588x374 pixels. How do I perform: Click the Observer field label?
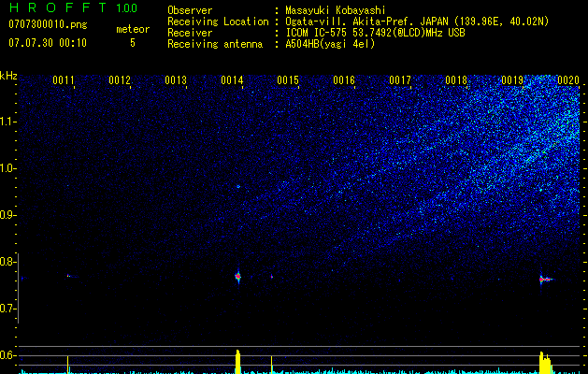190,10
